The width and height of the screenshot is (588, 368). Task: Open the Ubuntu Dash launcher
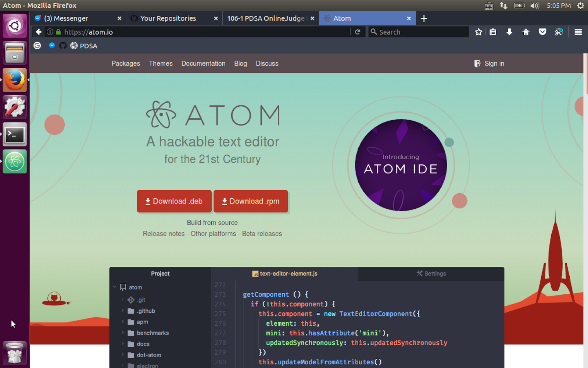coord(15,26)
